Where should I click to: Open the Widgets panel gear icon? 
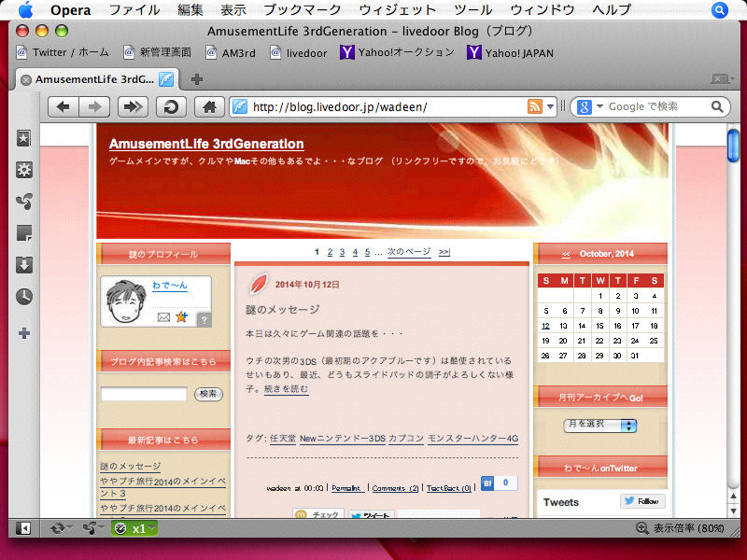click(24, 170)
